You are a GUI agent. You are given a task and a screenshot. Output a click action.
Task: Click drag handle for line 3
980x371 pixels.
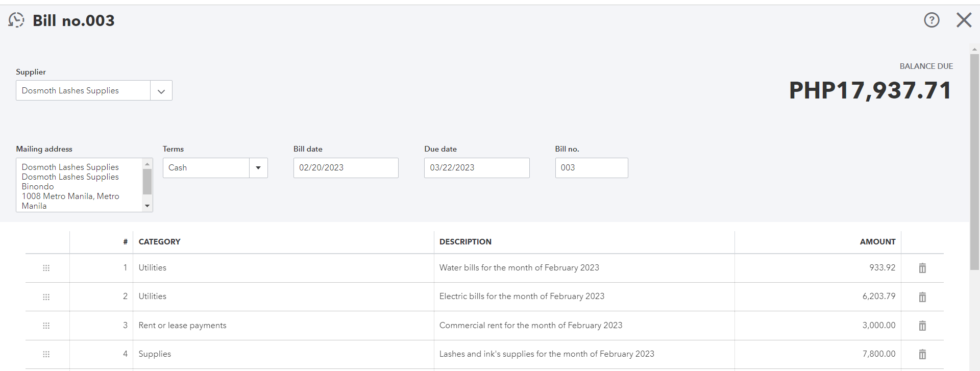(x=46, y=326)
